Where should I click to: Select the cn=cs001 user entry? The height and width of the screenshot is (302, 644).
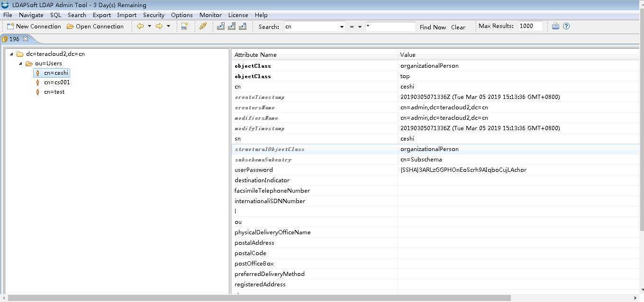57,82
